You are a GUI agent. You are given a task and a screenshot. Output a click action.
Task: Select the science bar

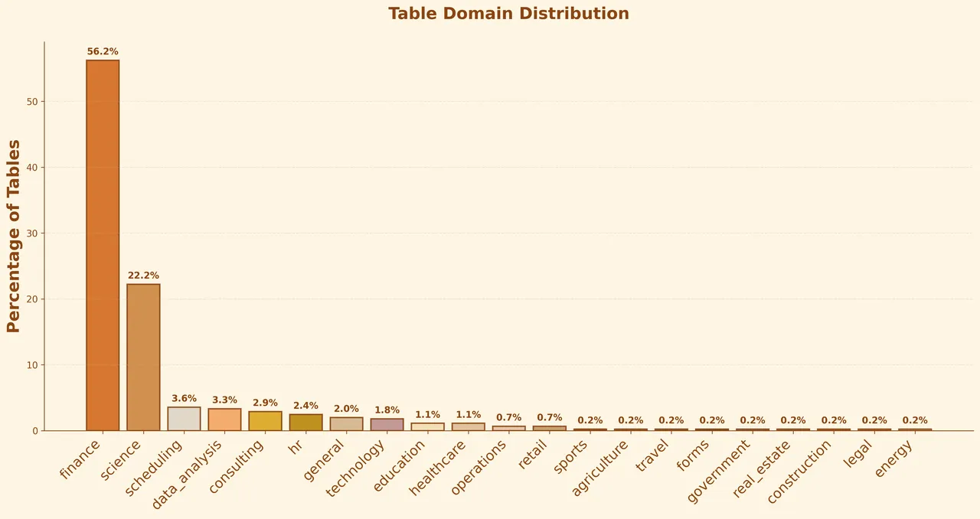(143, 357)
